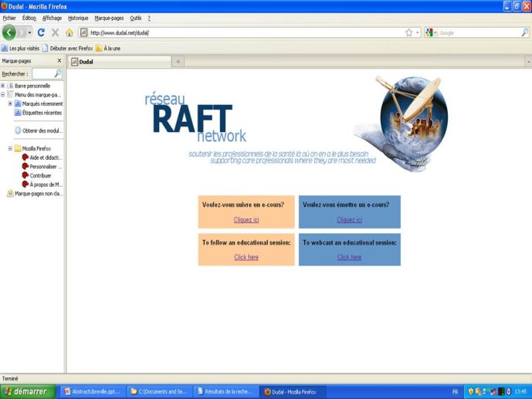Select Marque-pages non classés item
Viewport: 532px width, 399px height.
tap(35, 194)
